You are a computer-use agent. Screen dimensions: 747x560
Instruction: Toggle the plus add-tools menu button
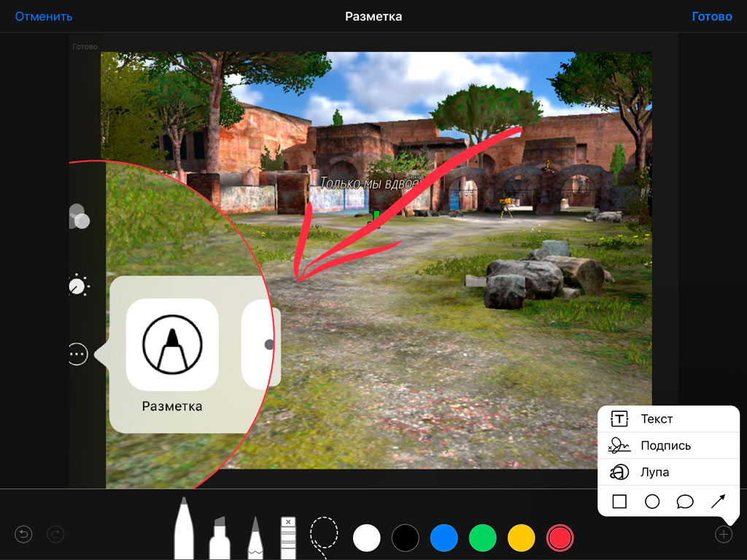723,534
